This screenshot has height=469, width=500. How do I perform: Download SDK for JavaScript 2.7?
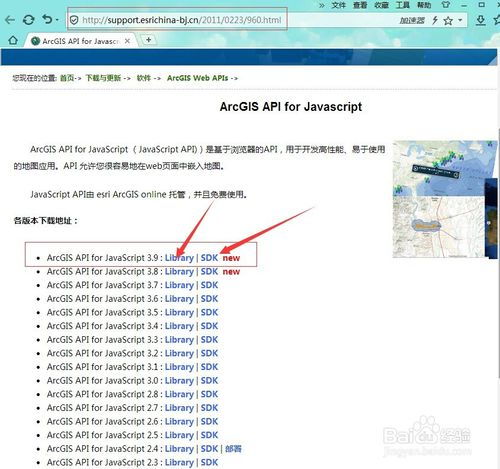(209, 408)
